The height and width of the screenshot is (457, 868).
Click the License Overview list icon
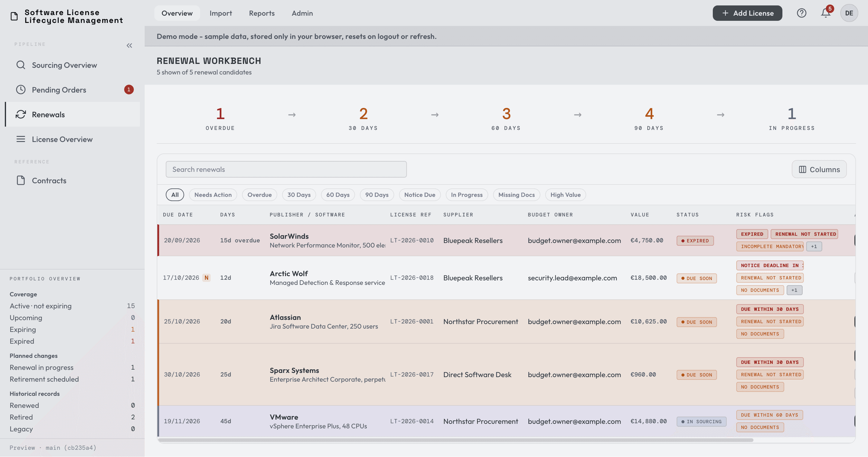[21, 139]
